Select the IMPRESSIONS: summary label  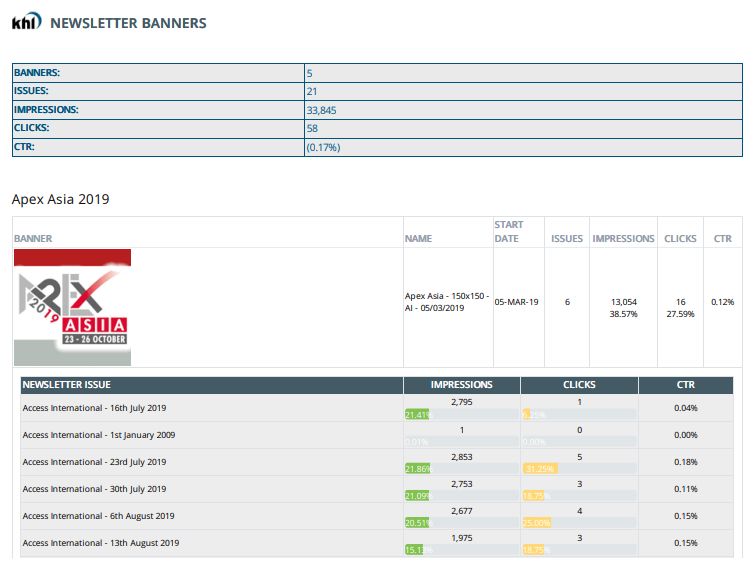tap(46, 110)
